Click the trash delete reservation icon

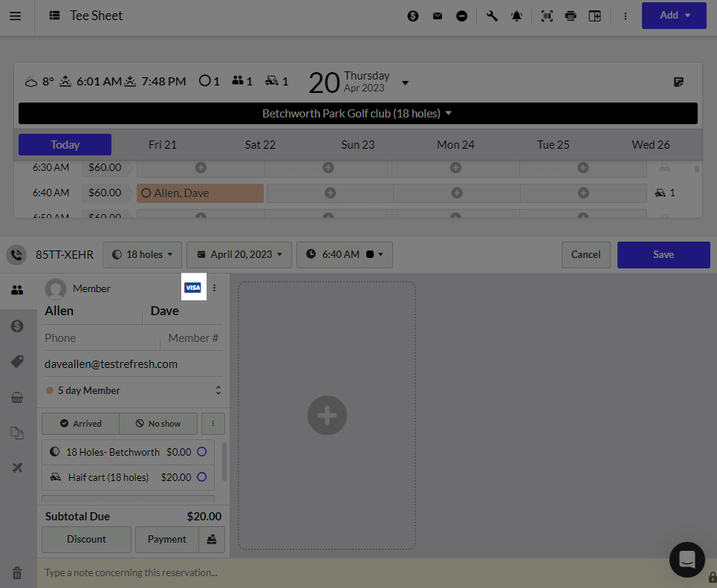pos(17,572)
